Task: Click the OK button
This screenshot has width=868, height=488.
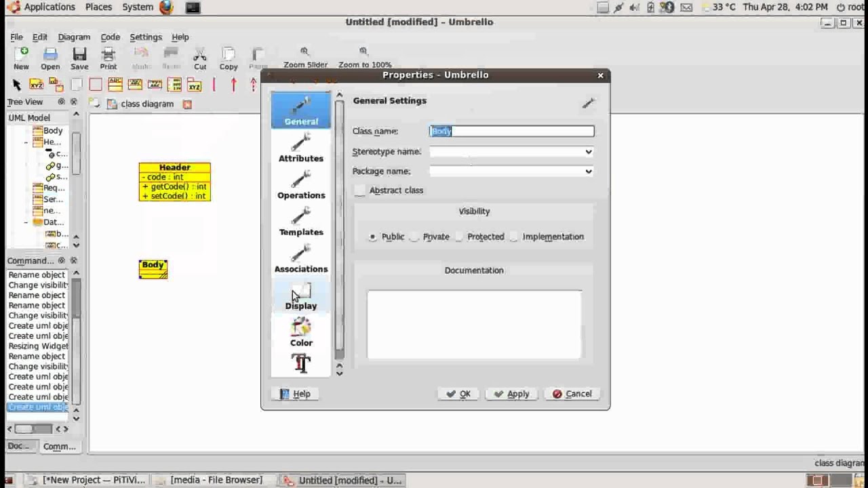Action: 458,394
